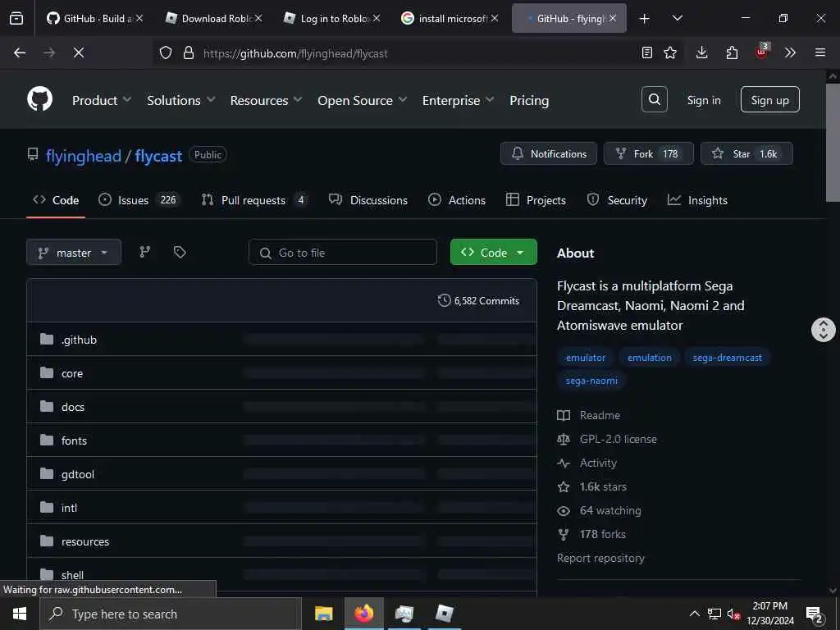Expand the Open Source menu
Viewport: 840px width, 630px height.
coord(362,100)
